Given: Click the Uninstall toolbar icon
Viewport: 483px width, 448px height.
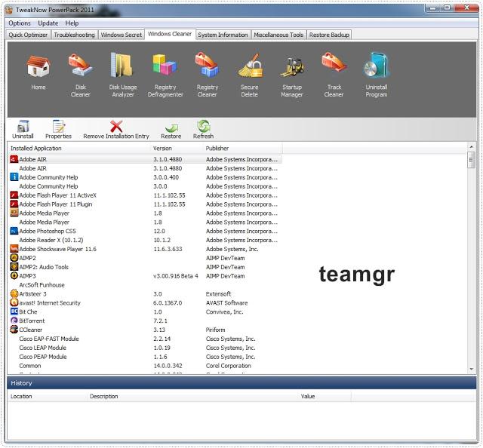Looking at the screenshot, I should [23, 129].
